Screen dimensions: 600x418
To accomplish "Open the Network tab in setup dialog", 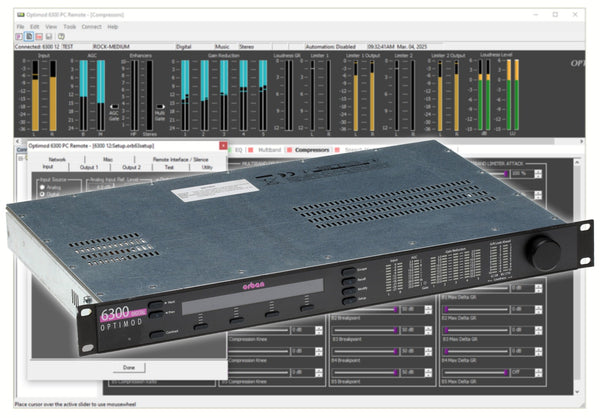I will click(x=57, y=160).
